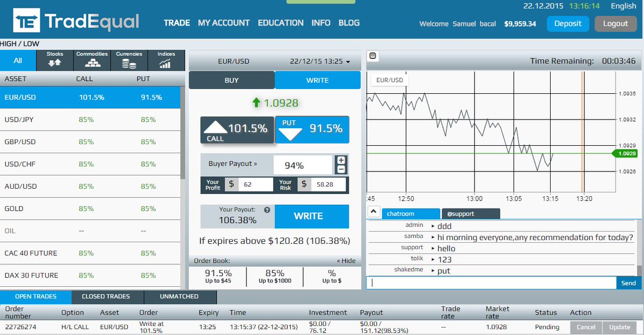Click the 91.5% Up to $45 order book entry
Screen dimensions: 644x335
coord(218,277)
